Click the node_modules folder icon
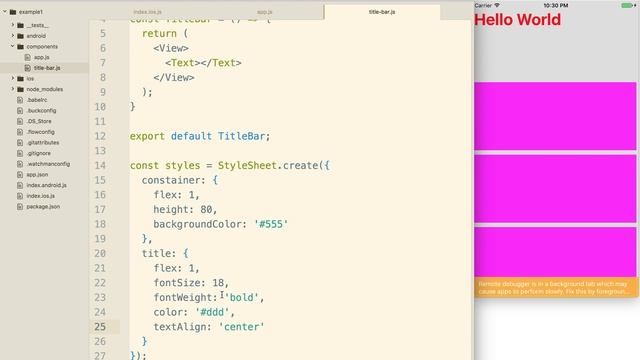Screen dimensions: 640x360 point(20,89)
